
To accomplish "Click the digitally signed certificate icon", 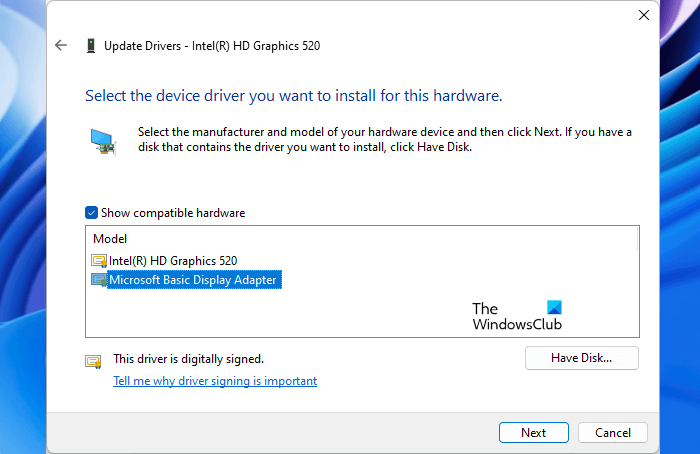I will point(94,361).
